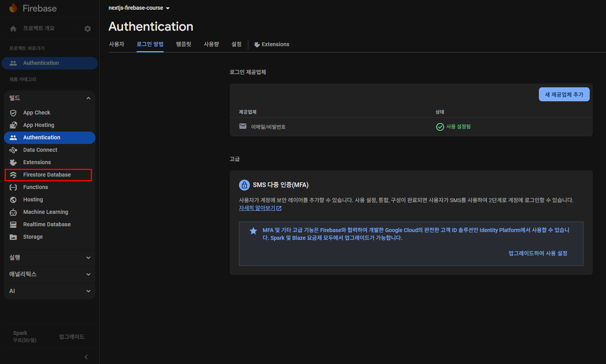Click the Storage folder icon
The height and width of the screenshot is (364, 606).
point(13,237)
